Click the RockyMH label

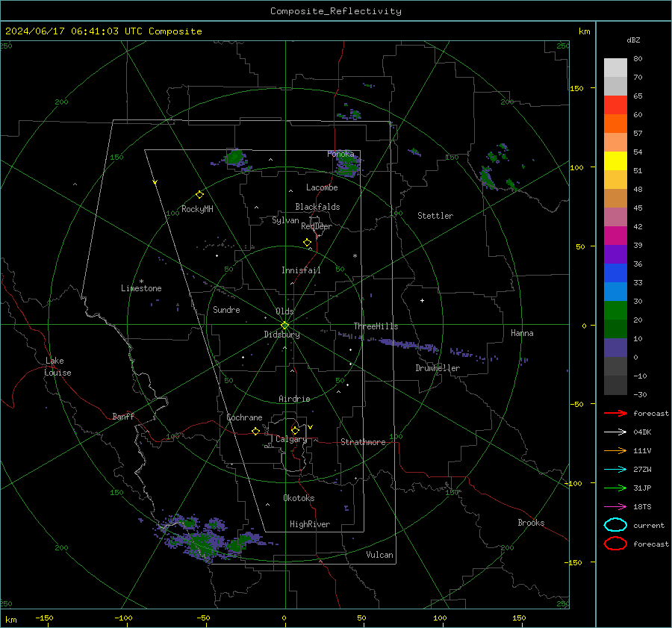(x=197, y=209)
